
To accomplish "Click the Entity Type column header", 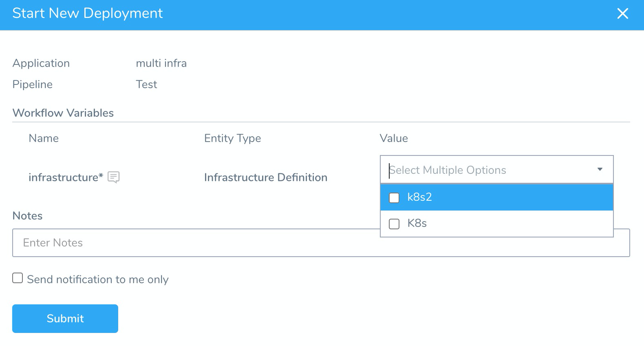I will [233, 138].
